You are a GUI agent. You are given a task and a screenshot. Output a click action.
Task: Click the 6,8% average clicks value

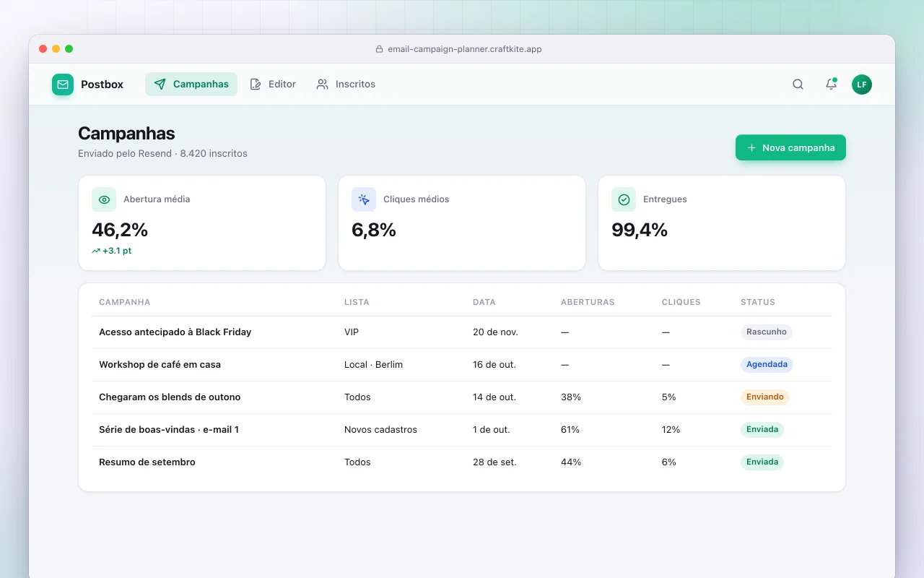point(374,230)
